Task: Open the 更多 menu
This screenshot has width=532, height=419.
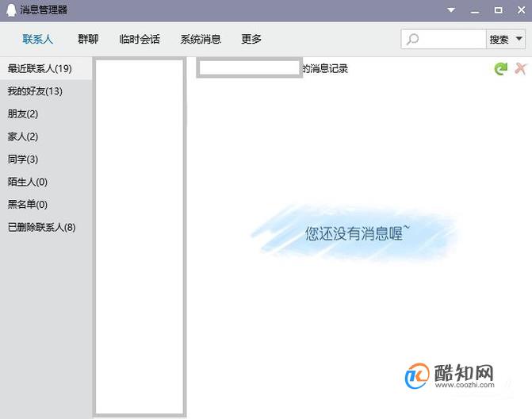Action: (x=251, y=39)
